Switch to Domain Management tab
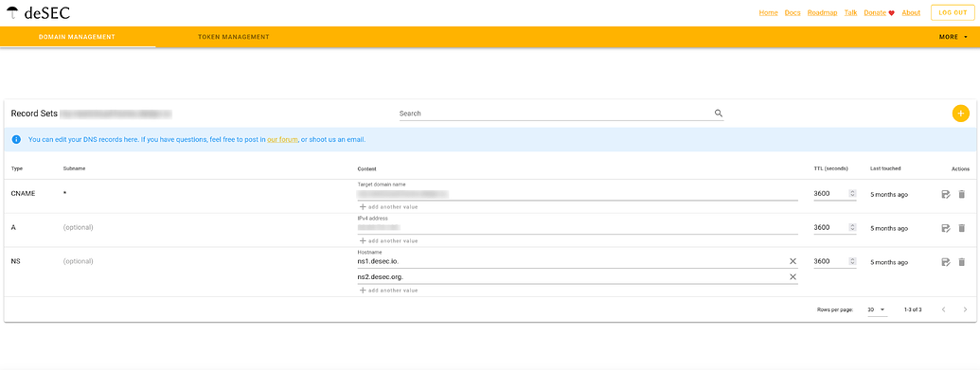 pyautogui.click(x=77, y=37)
